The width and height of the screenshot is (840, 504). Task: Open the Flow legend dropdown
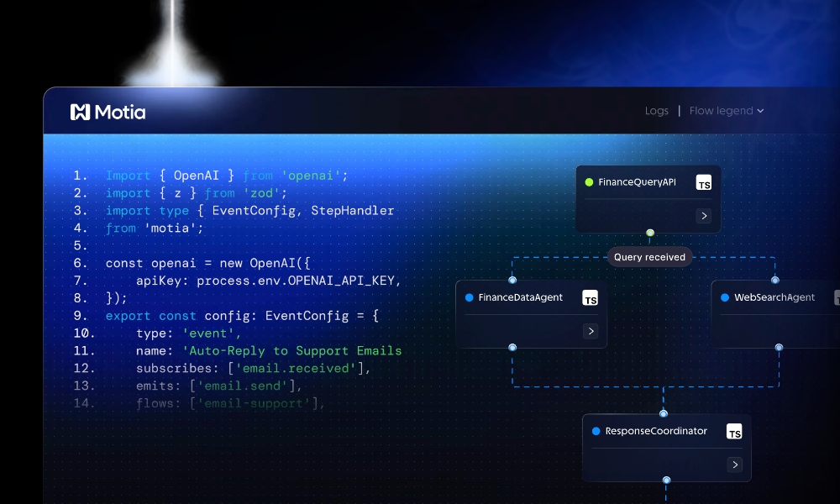(726, 110)
